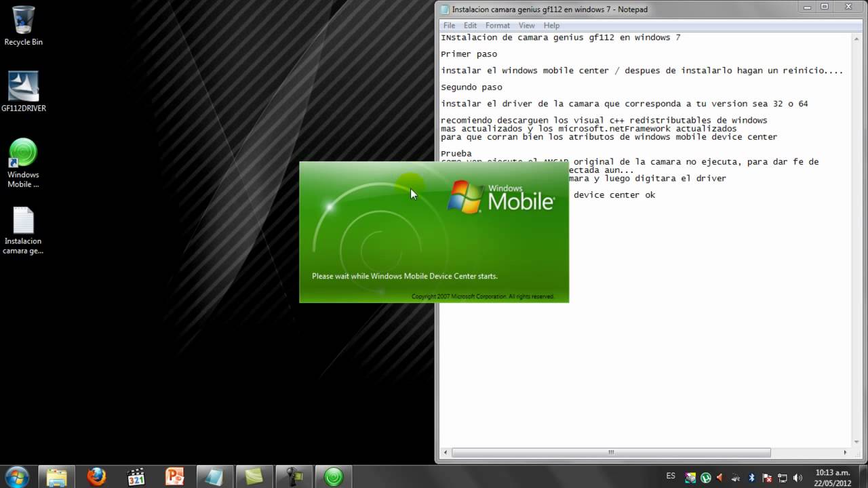Select the Recycle Bin desktop icon

[x=23, y=26]
